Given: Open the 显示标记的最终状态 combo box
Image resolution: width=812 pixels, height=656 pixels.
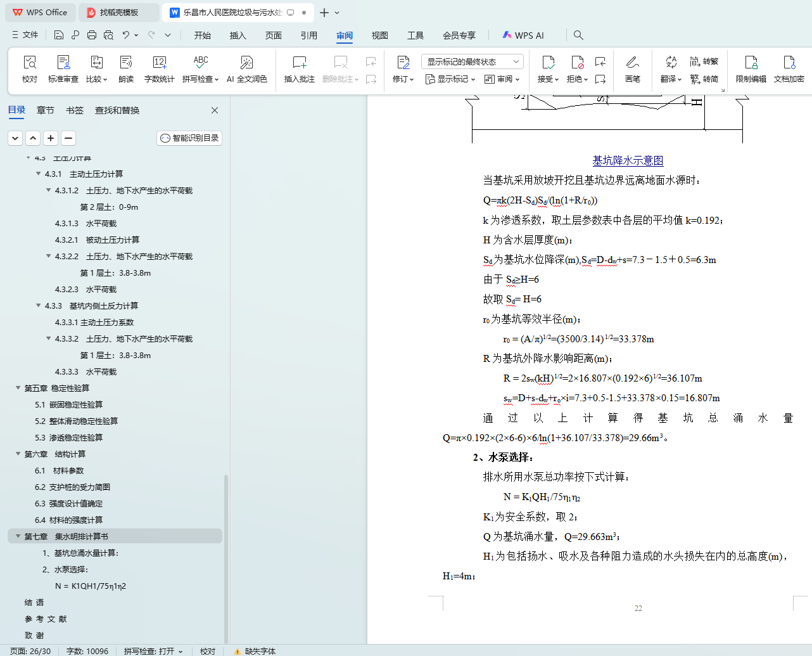Looking at the screenshot, I should [473, 61].
